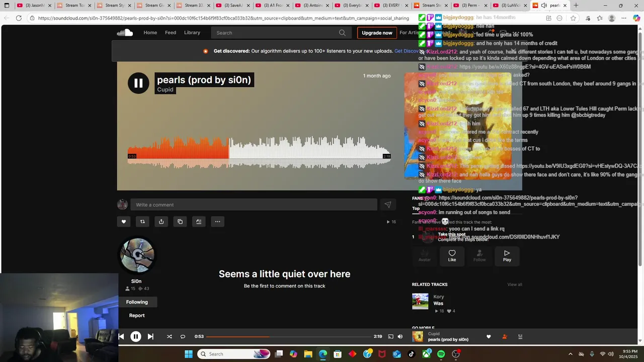Pause the track with the large waveform button
Screen dimensions: 644x362
tap(138, 83)
